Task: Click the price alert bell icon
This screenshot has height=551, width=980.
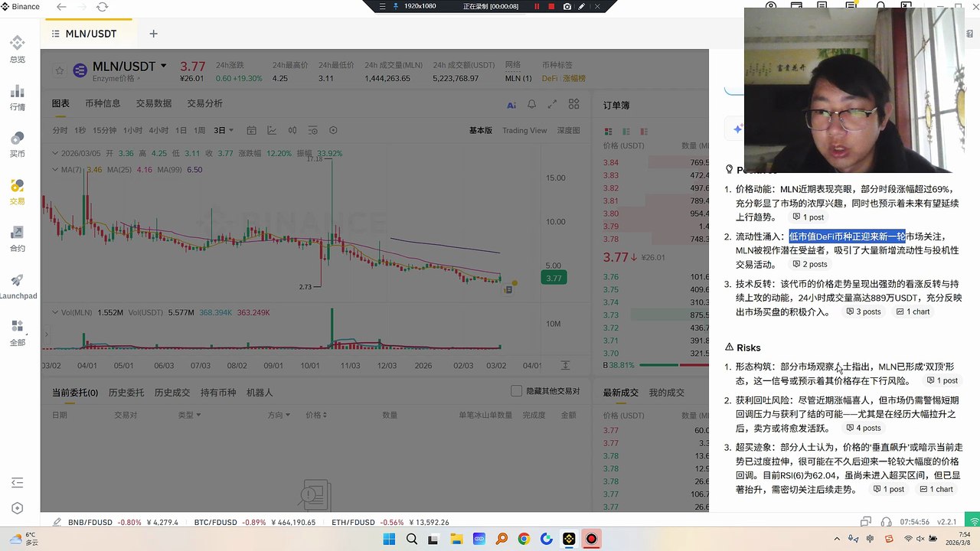Action: tap(531, 105)
